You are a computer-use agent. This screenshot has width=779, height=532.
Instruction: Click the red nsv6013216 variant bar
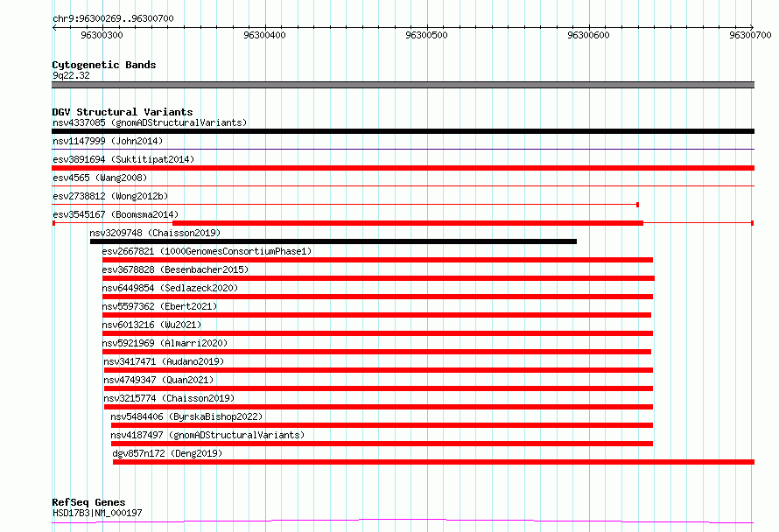point(377,333)
